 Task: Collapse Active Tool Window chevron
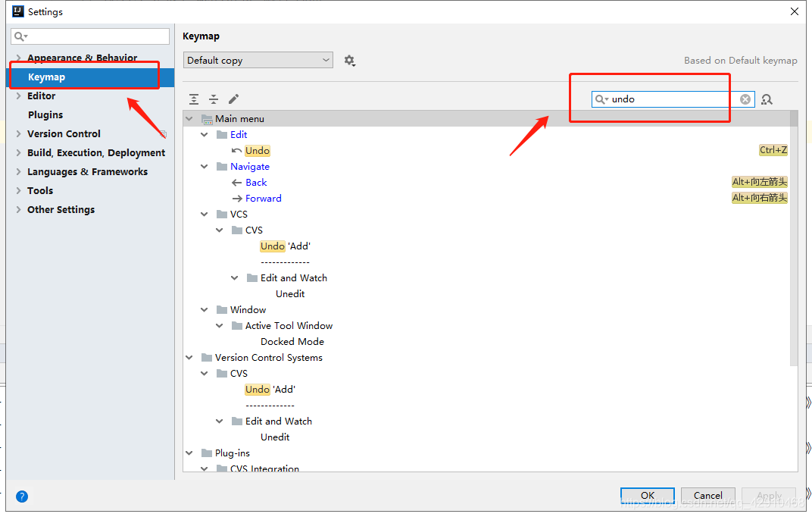pyautogui.click(x=220, y=326)
